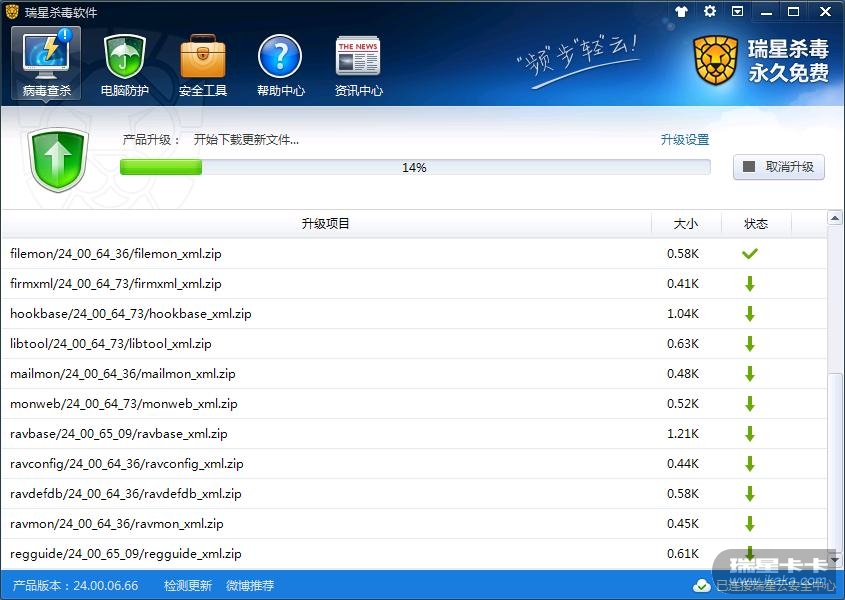Click download arrow for ravconfig_xml.zip
The image size is (845, 600).
[750, 464]
